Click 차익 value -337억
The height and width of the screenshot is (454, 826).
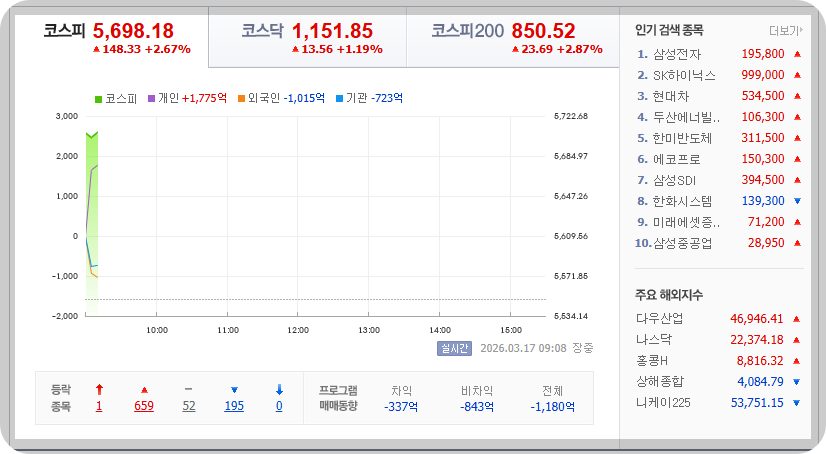pos(401,407)
